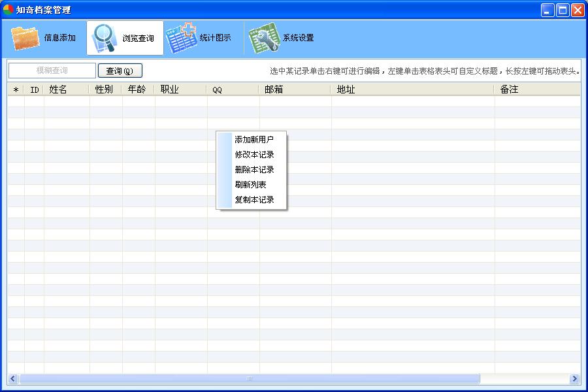Open the 信息添加 folder icon
This screenshot has width=588, height=392.
tap(25, 38)
